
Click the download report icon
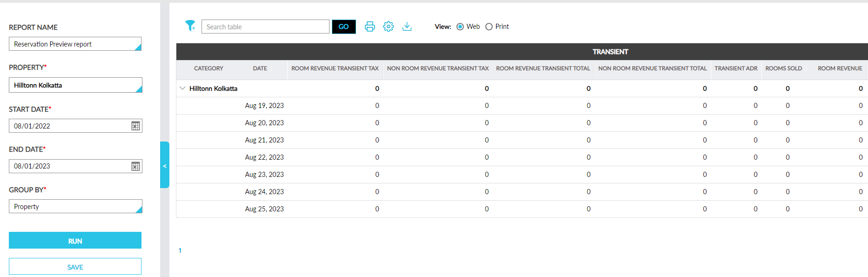point(407,27)
